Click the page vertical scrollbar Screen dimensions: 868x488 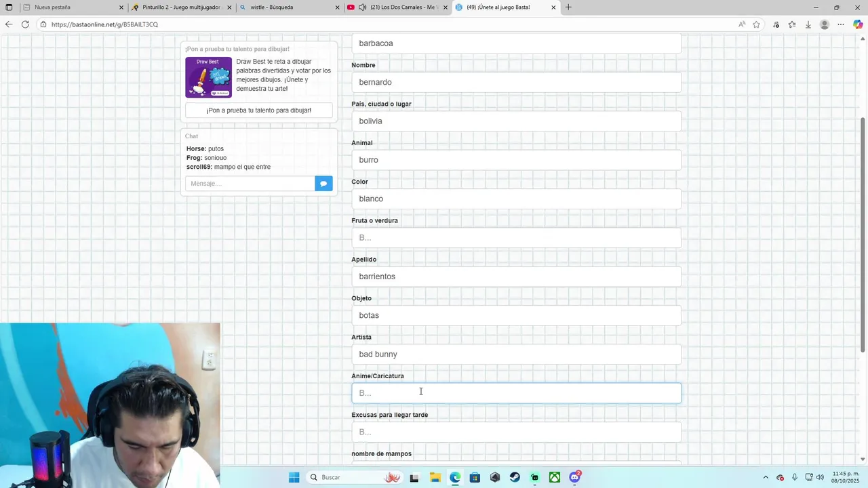click(863, 234)
